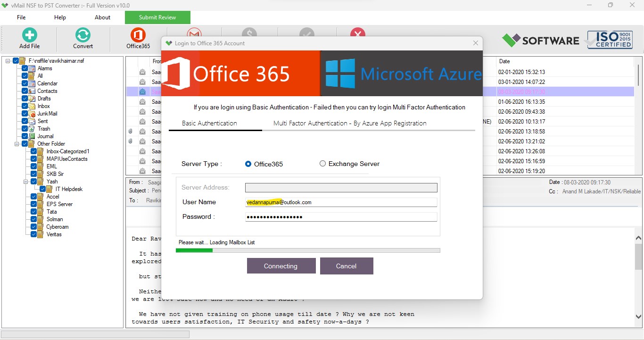Click the Password input field
The height and width of the screenshot is (340, 644).
coord(341,217)
